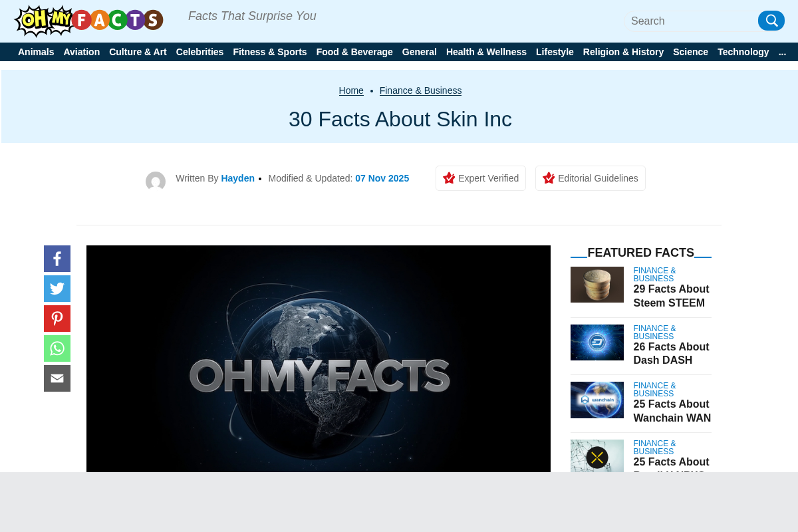Pin the article to Pinterest

57,319
